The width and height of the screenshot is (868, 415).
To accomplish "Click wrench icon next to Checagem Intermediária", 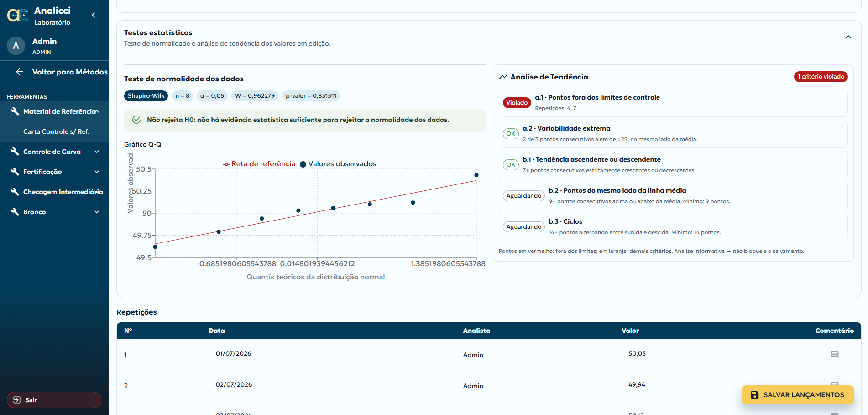I will (15, 192).
